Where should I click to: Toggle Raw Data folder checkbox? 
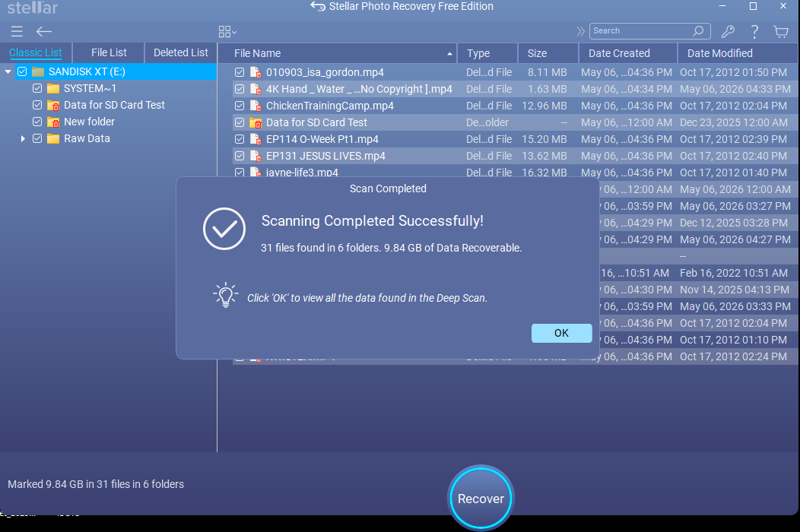tap(37, 139)
